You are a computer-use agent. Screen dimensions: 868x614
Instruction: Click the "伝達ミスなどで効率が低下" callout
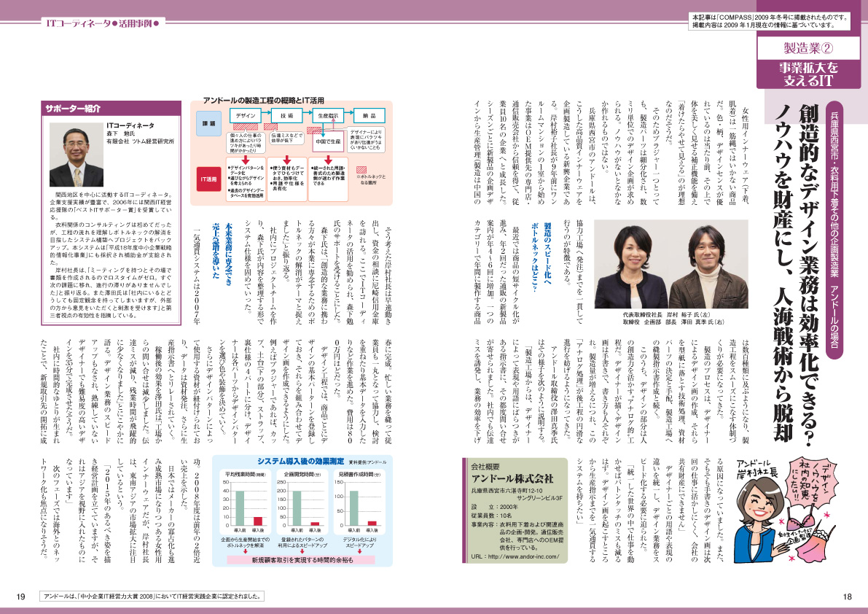[286, 139]
